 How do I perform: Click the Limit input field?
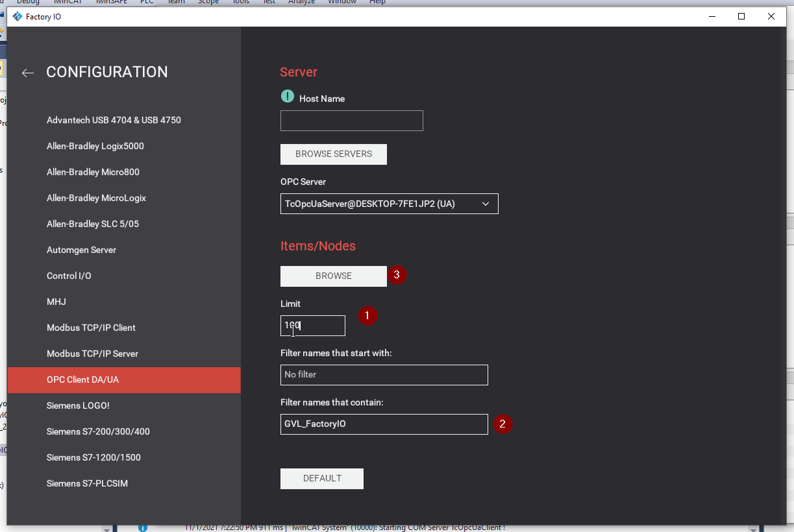point(313,326)
